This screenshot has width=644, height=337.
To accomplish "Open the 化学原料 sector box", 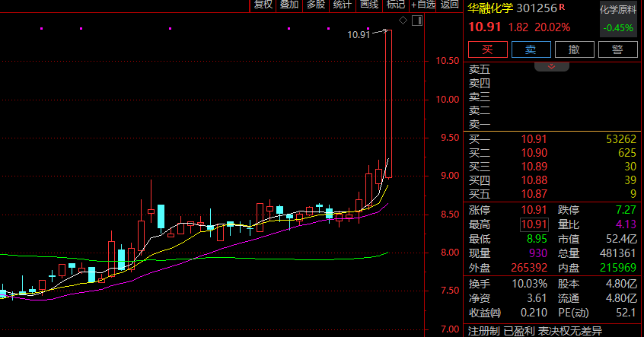I will pyautogui.click(x=618, y=20).
